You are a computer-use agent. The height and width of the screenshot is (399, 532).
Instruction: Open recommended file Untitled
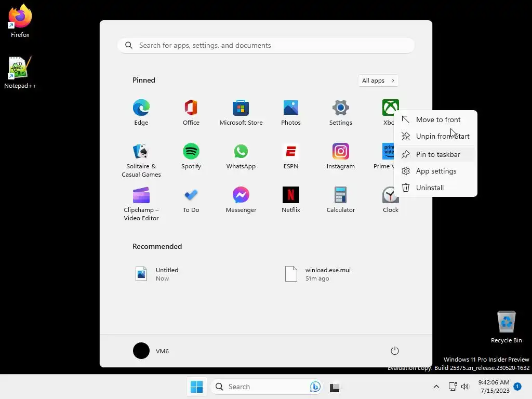(157, 274)
